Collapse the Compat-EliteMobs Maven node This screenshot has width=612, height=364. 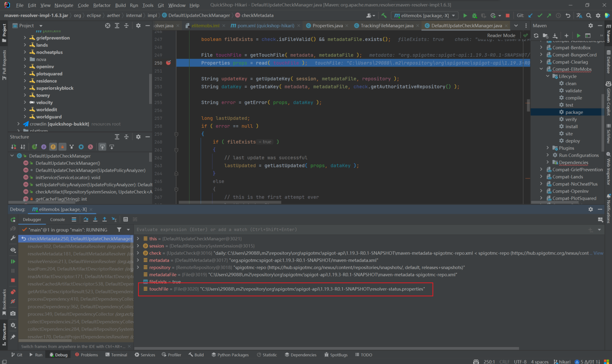[541, 69]
